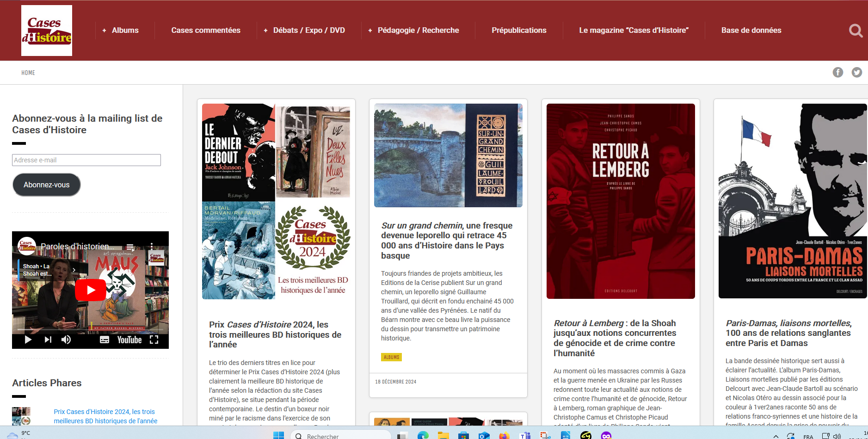Open the Prix Cases d'Histoire 2024 cover collage

tap(276, 201)
